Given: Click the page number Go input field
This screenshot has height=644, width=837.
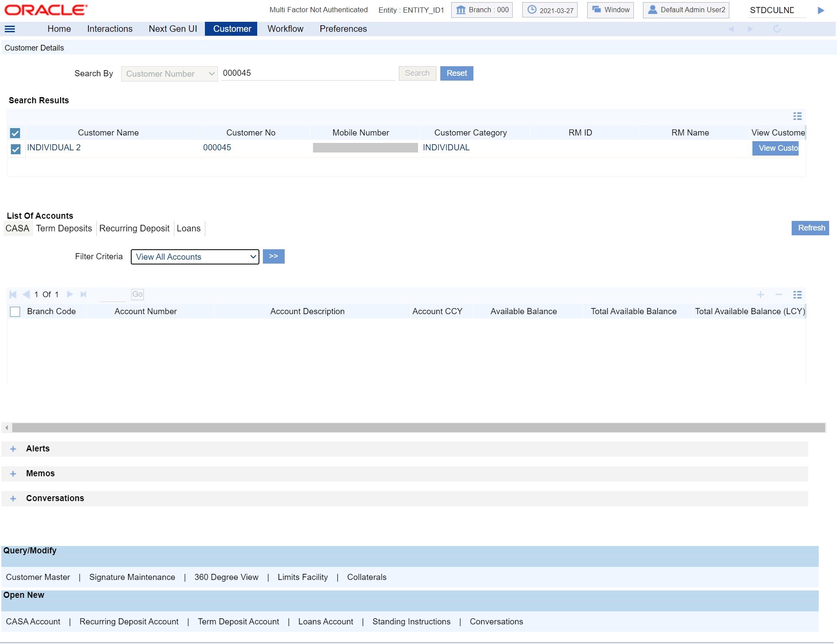Looking at the screenshot, I should pos(113,295).
